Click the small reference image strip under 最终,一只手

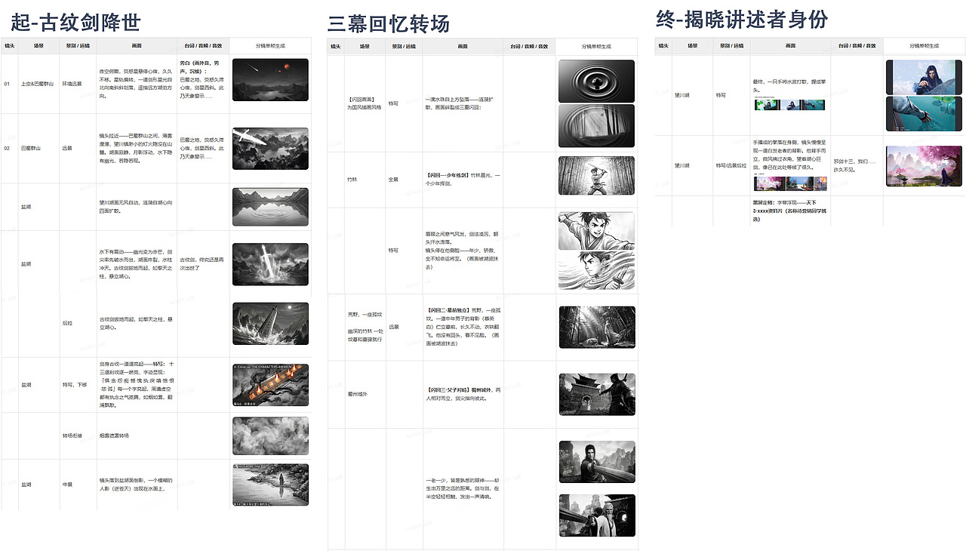[x=789, y=105]
